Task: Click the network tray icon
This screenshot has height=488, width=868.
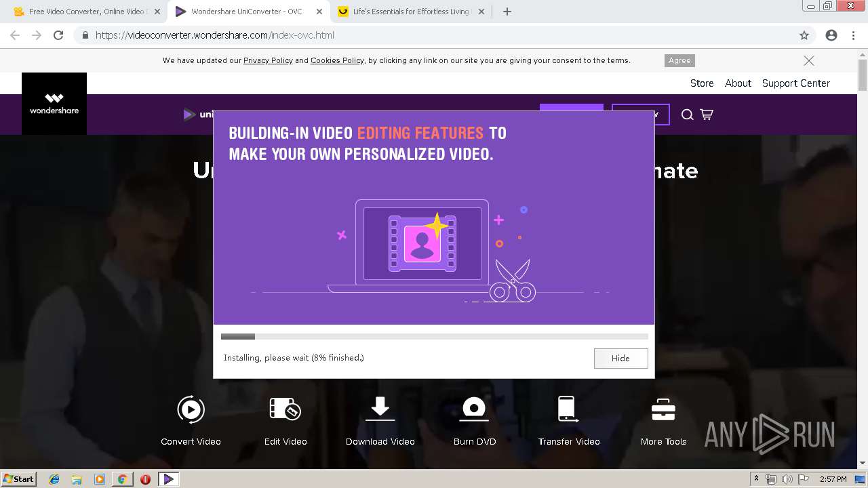Action: tap(771, 479)
